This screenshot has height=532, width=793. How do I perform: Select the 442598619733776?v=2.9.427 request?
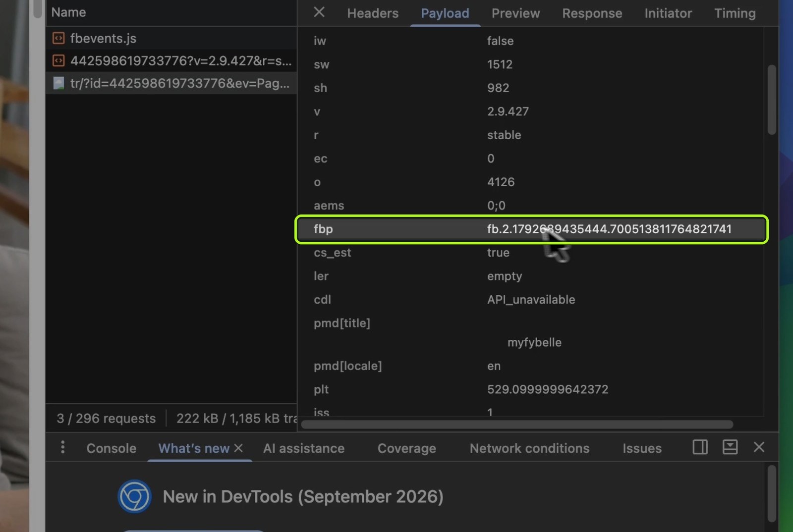(171, 60)
